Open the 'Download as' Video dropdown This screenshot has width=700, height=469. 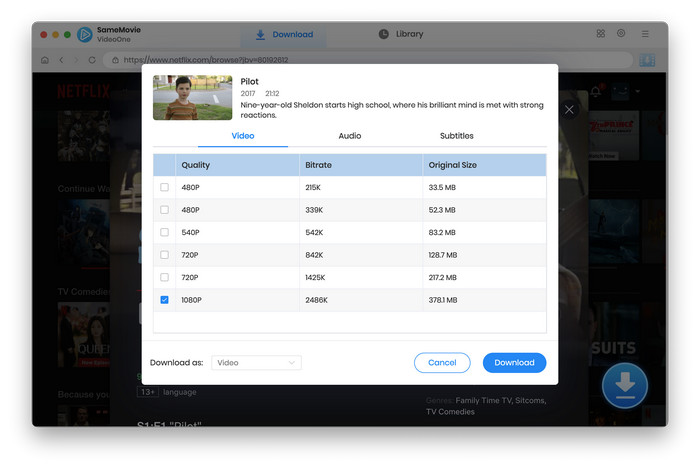click(256, 363)
